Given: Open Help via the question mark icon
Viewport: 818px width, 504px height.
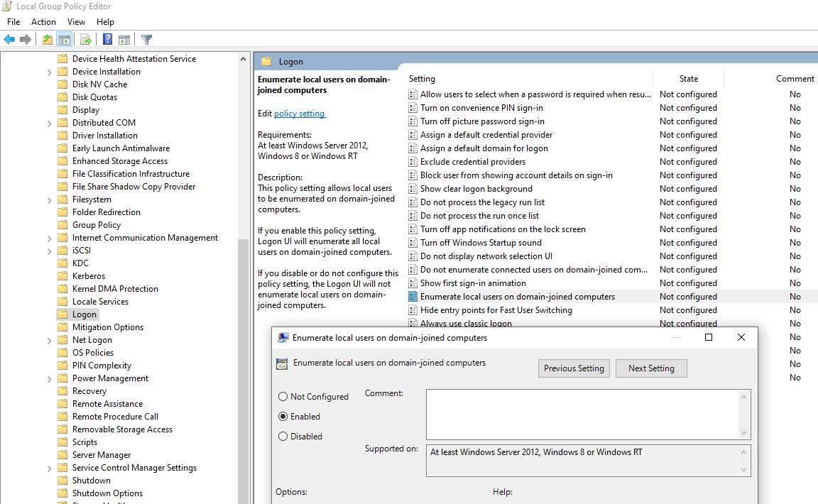Looking at the screenshot, I should pos(108,40).
